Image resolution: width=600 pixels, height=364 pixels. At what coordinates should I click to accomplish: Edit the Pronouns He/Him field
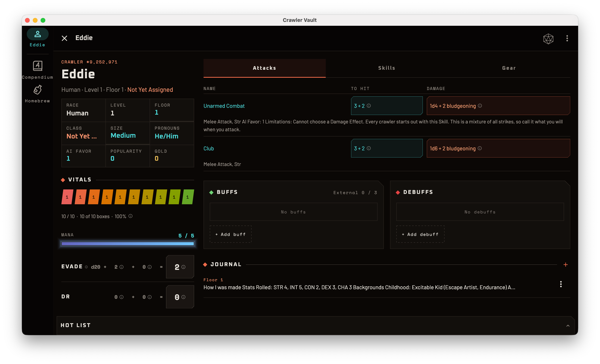point(172,133)
